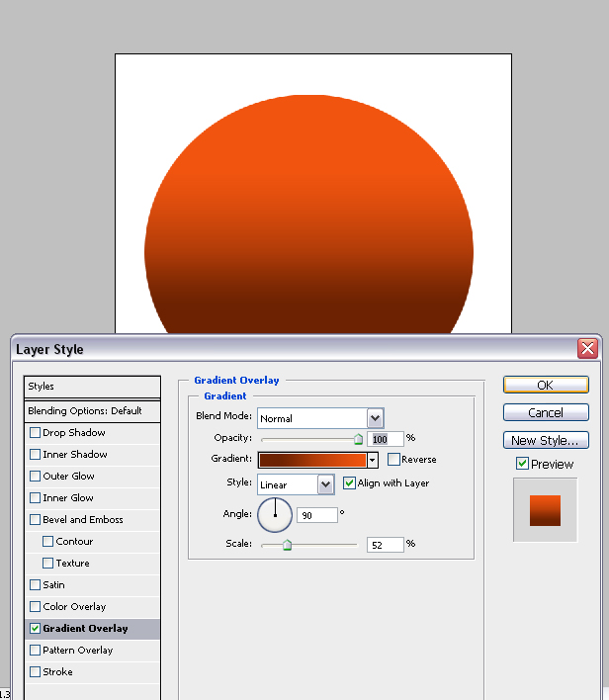Click the Opacity value field

385,439
